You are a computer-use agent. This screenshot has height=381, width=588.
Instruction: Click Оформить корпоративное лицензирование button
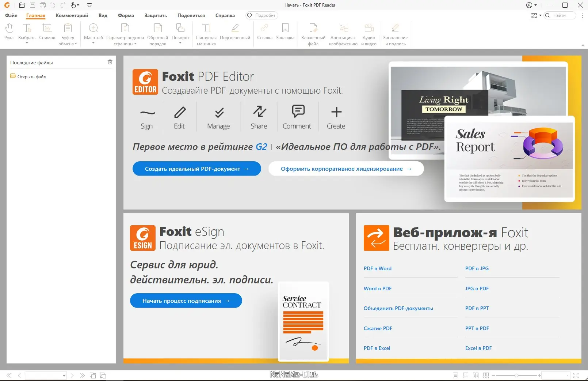(x=346, y=169)
